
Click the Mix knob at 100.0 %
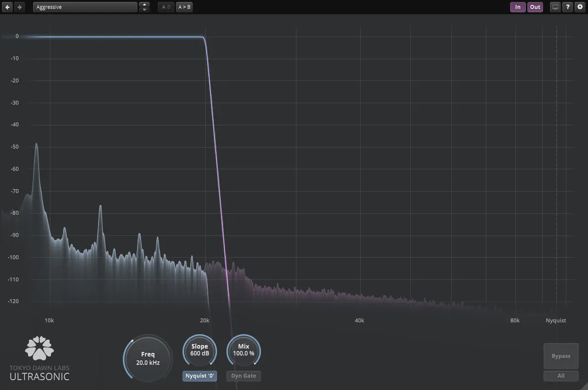click(244, 351)
